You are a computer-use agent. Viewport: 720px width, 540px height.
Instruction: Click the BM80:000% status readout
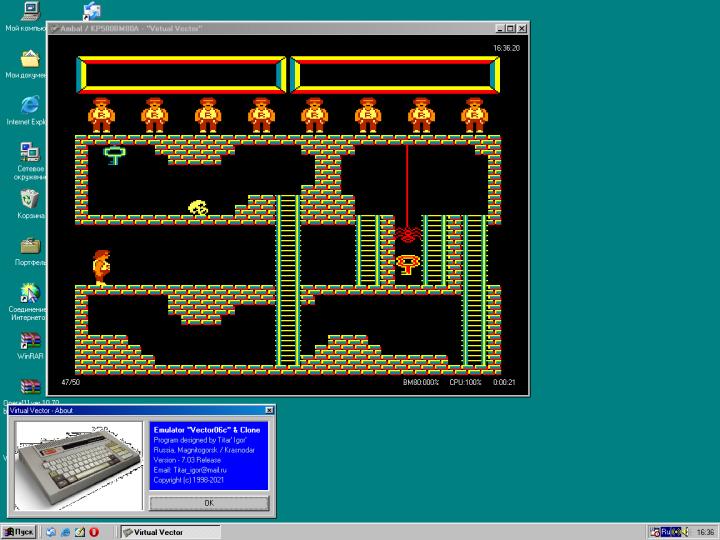click(x=421, y=382)
